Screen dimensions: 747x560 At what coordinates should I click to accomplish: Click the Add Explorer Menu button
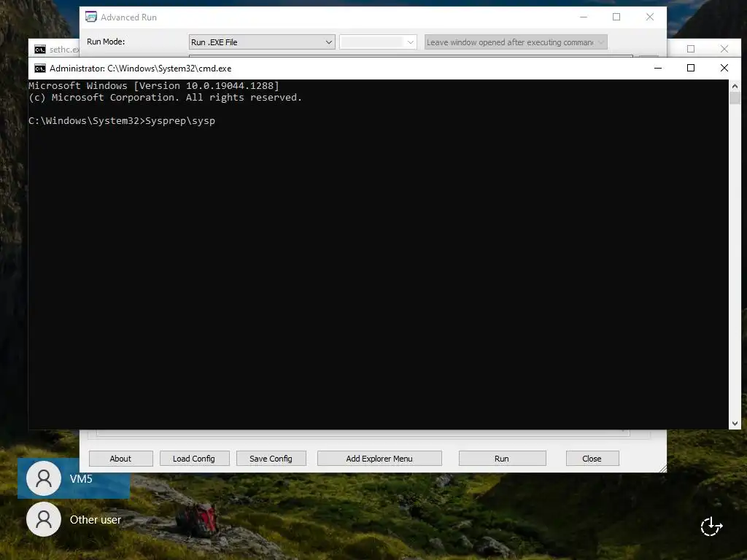click(379, 459)
